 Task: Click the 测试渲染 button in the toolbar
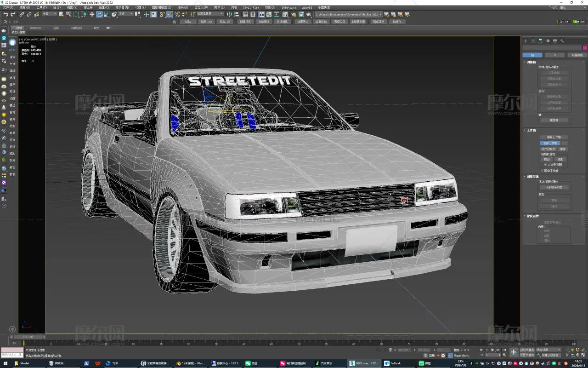point(379,22)
